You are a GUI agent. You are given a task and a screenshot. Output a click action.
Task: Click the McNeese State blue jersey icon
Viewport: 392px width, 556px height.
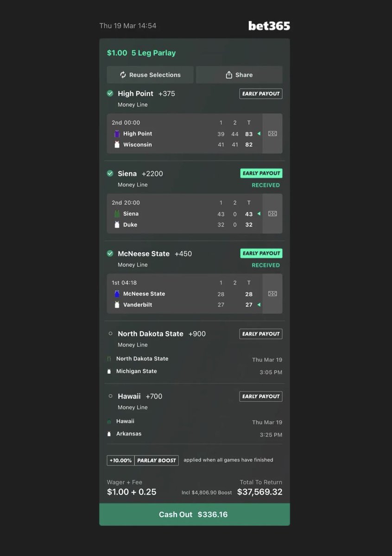click(x=117, y=294)
